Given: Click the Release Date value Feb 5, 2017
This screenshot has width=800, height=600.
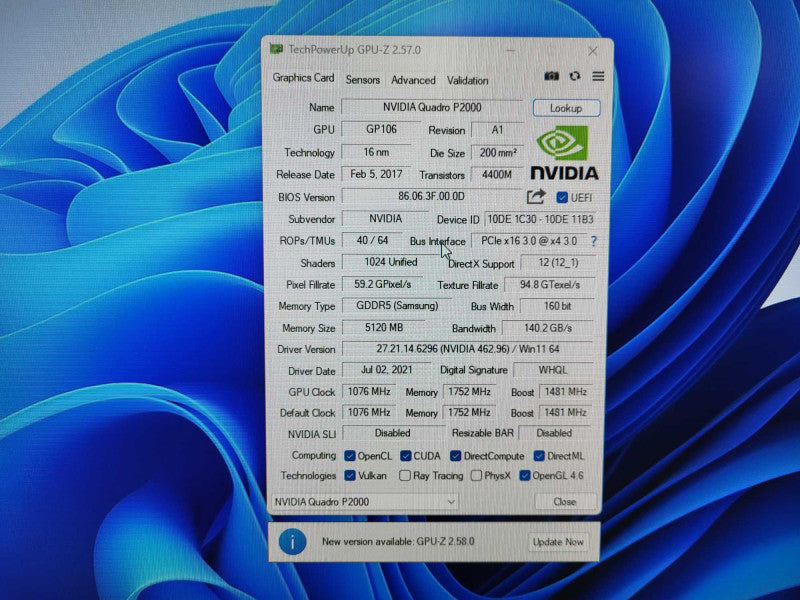Looking at the screenshot, I should tap(376, 174).
